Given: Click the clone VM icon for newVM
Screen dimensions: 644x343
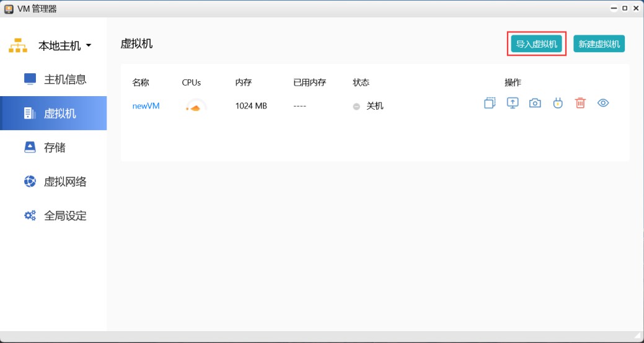Looking at the screenshot, I should (x=490, y=104).
